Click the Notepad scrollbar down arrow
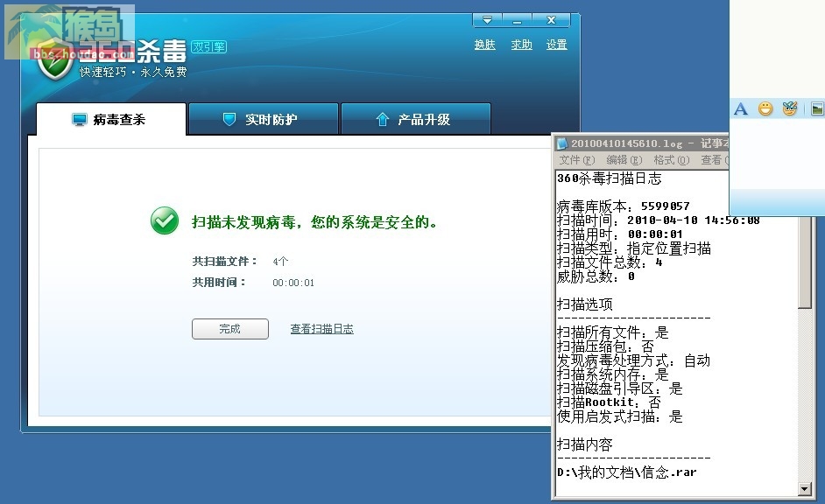The width and height of the screenshot is (825, 504). pos(805,489)
